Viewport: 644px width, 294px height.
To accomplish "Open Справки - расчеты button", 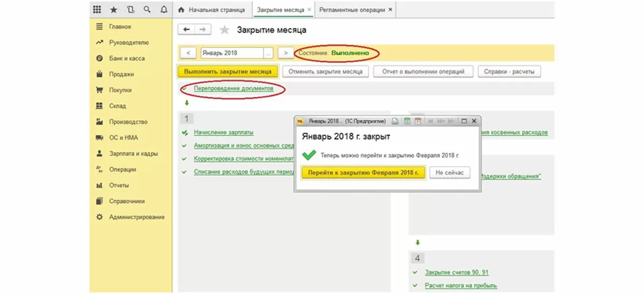I will (510, 71).
